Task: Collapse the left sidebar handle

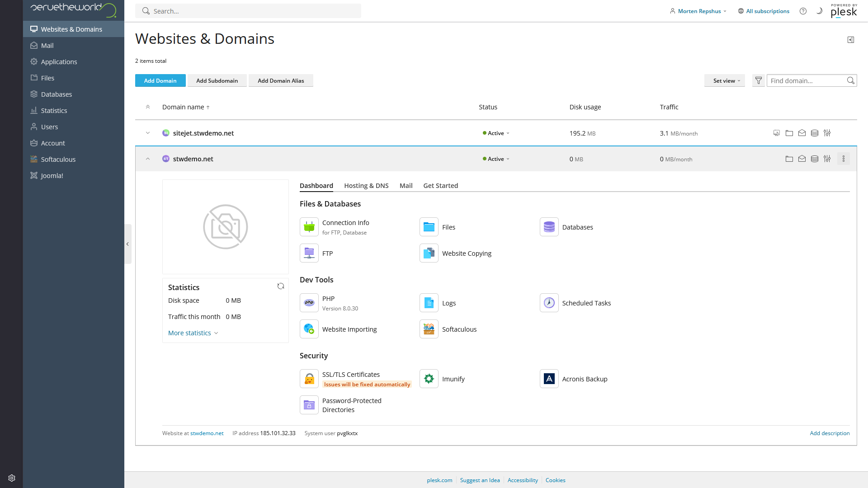Action: (x=128, y=244)
